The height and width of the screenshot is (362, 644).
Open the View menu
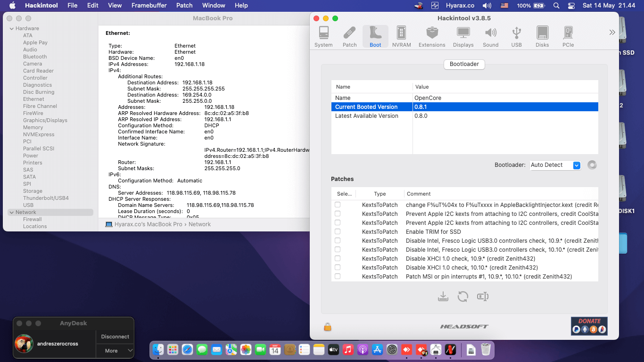click(x=115, y=6)
